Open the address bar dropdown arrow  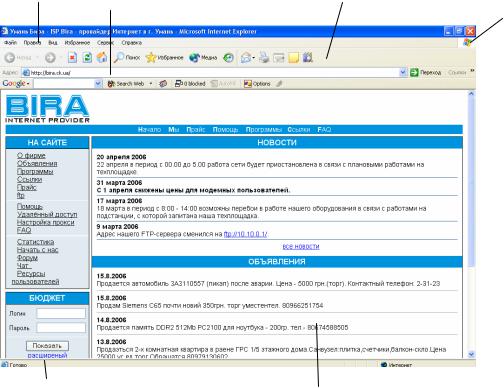pos(403,72)
